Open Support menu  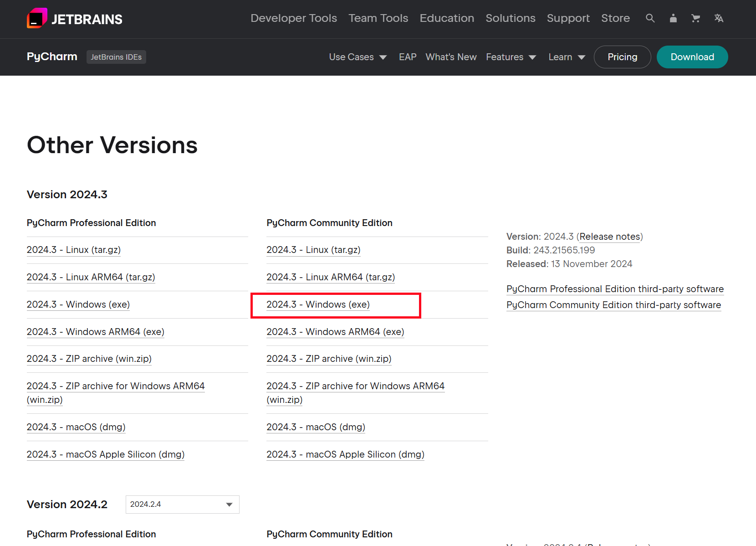tap(568, 18)
